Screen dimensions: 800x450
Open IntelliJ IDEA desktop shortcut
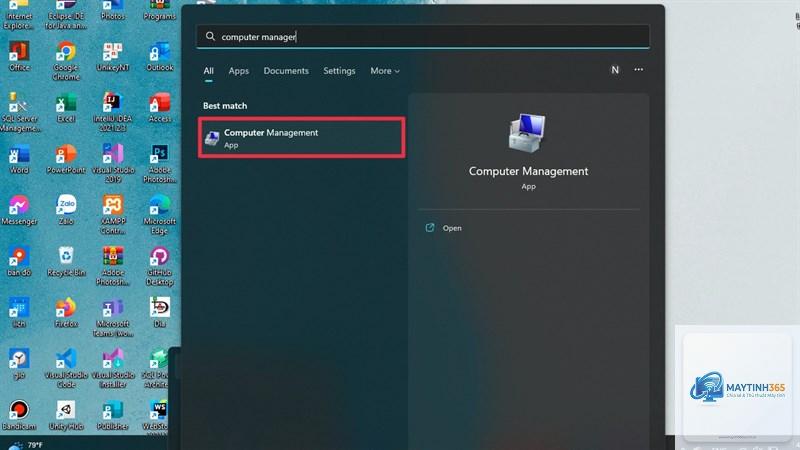coord(113,112)
